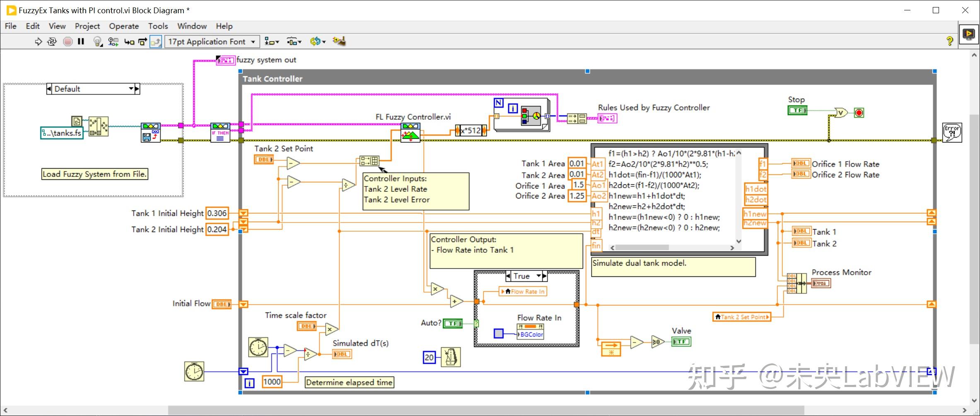
Task: Click the Abort Execution stop button
Action: pyautogui.click(x=68, y=41)
